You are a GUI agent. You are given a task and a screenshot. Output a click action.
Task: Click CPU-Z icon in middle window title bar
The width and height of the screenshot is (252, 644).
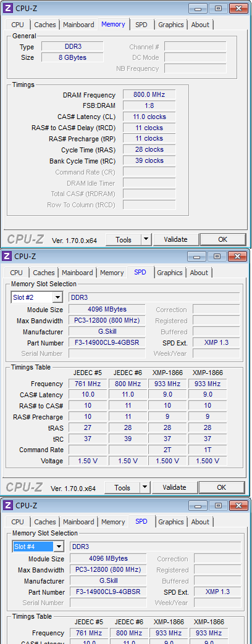tap(7, 256)
